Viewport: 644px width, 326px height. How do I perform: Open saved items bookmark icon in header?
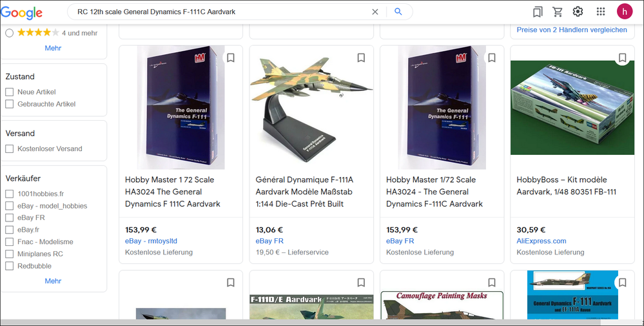click(x=537, y=12)
